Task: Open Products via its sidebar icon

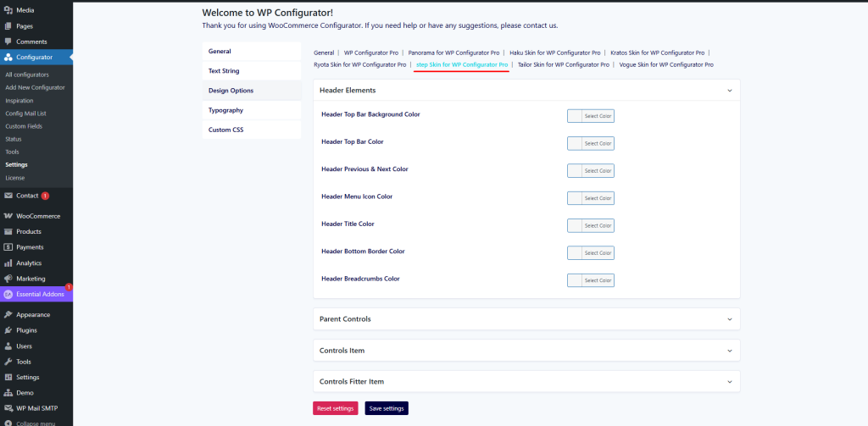Action: coord(8,231)
